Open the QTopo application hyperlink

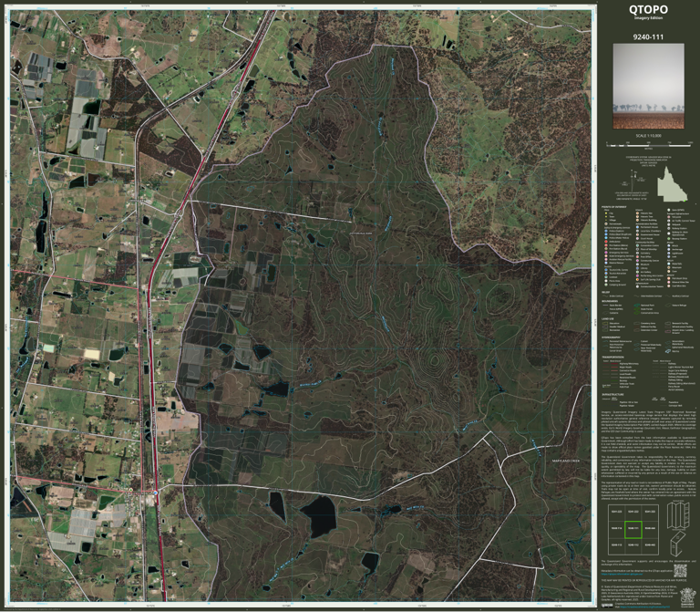(622, 575)
